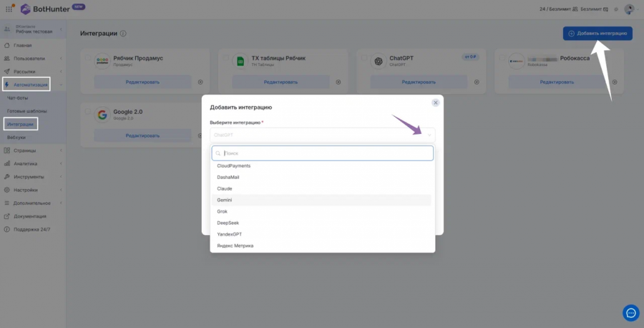This screenshot has height=328, width=644.
Task: Open the Выберите интеграцию dropdown arrow
Action: (429, 135)
